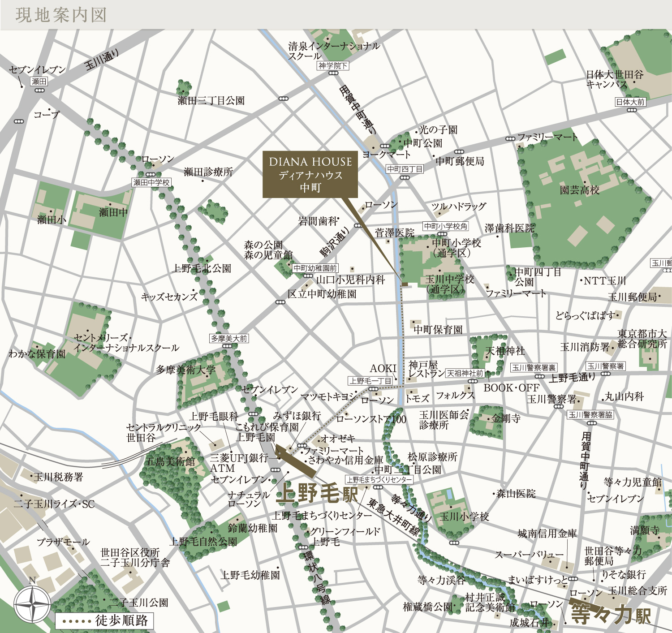Select the 上野毛駅 station label

[x=317, y=494]
